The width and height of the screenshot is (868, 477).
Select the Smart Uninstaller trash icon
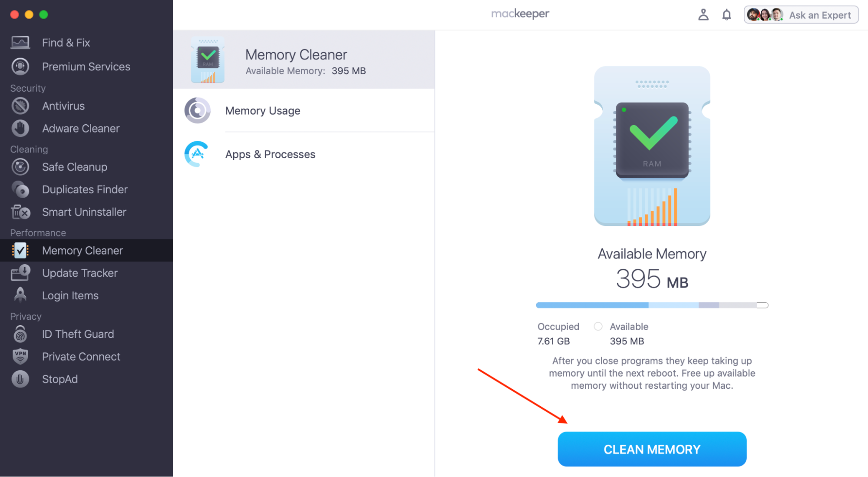coord(20,212)
